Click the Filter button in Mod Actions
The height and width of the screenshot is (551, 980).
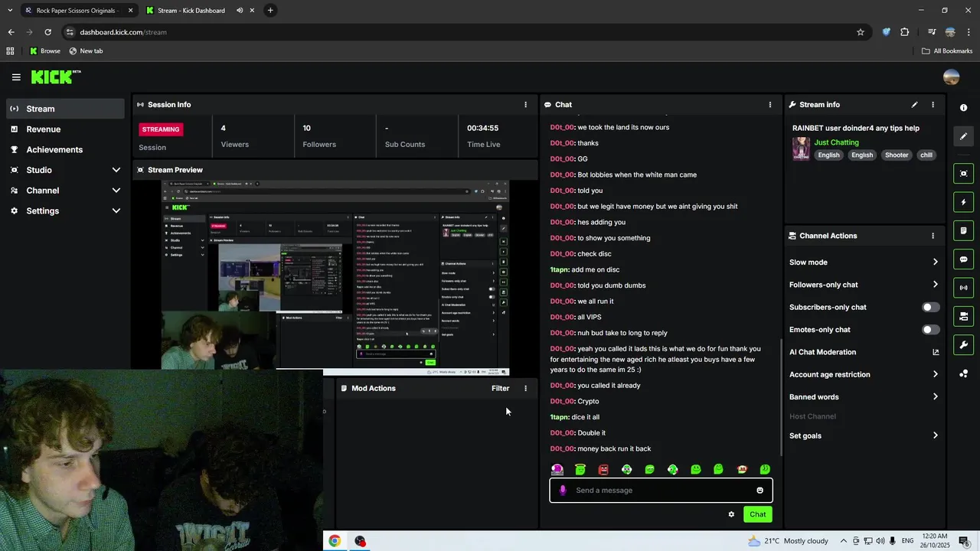(500, 388)
